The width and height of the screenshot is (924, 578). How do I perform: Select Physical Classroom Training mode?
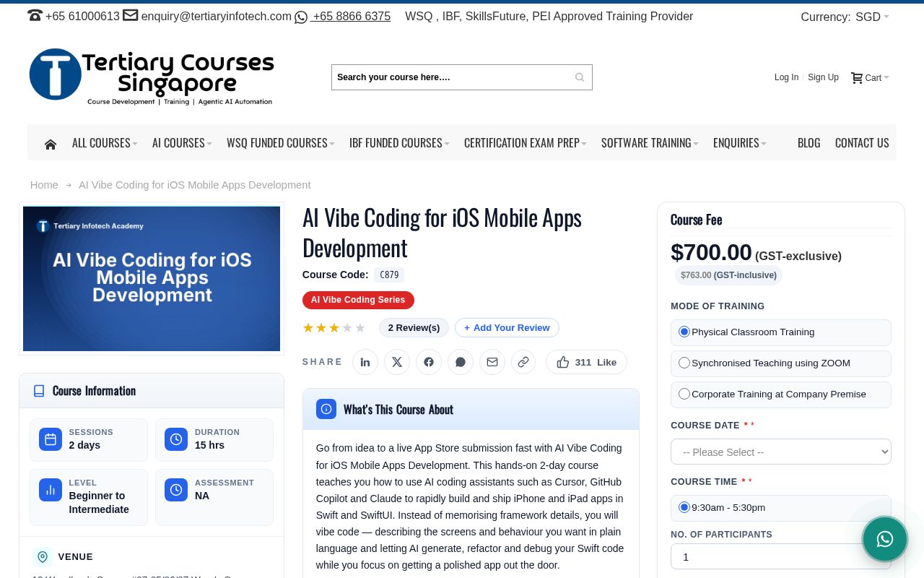[684, 332]
